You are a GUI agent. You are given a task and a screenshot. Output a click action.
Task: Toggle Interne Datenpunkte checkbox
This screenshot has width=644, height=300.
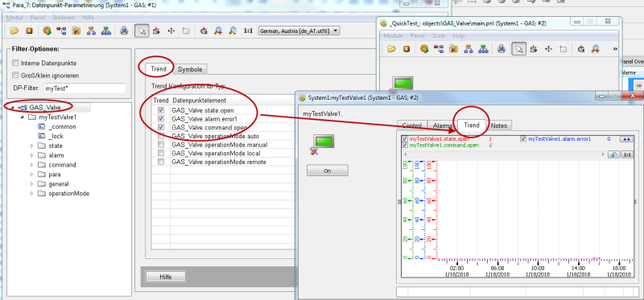15,64
